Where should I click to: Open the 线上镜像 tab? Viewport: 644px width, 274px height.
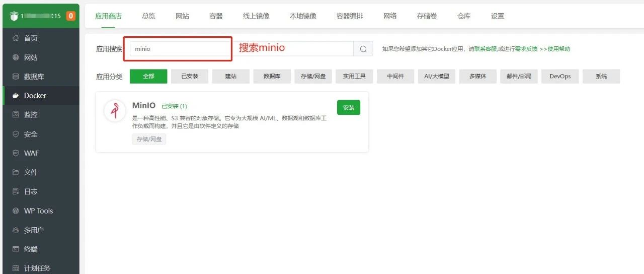coord(256,16)
